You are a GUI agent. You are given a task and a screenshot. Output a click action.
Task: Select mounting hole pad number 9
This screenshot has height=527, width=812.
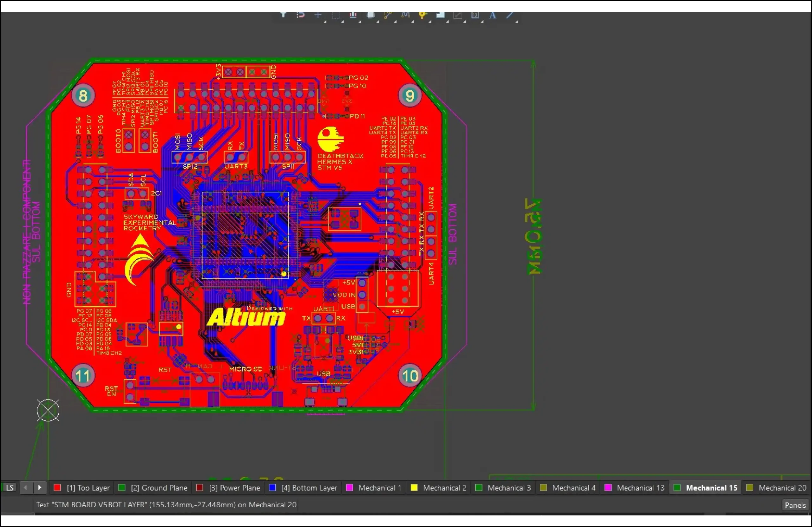coord(410,95)
